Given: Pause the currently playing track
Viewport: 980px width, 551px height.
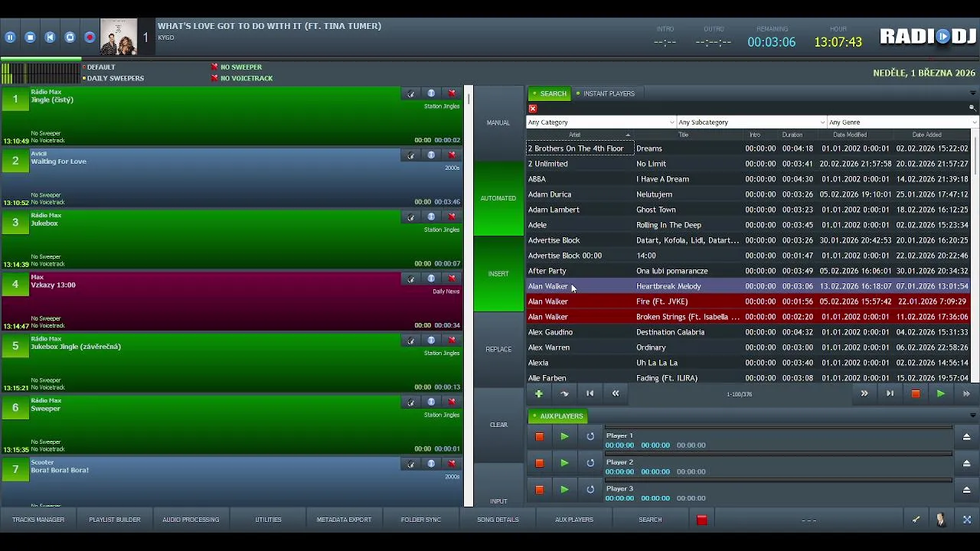Looking at the screenshot, I should (x=10, y=37).
